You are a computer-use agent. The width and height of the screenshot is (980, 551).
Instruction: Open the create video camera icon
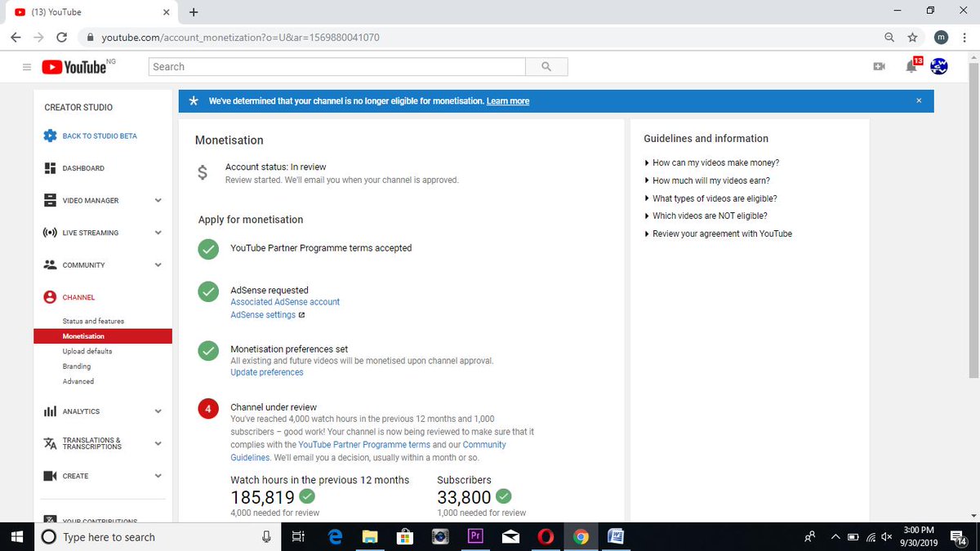point(879,67)
